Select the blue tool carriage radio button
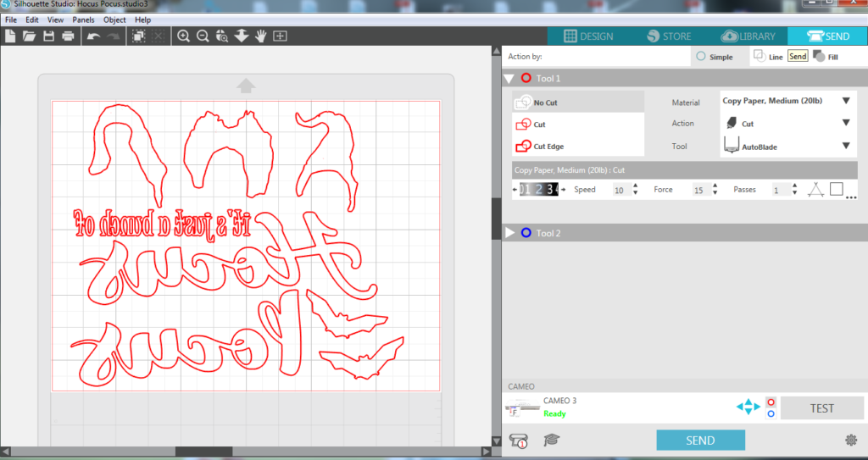 coord(770,413)
